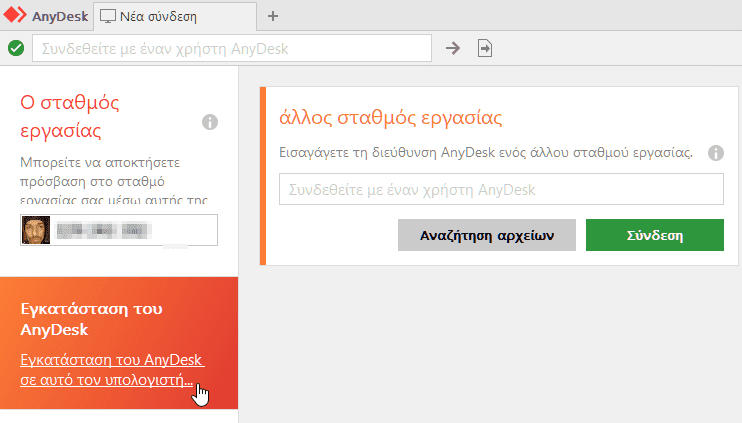Click the green connection status check icon
Screen dimensions: 742x423
click(16, 48)
